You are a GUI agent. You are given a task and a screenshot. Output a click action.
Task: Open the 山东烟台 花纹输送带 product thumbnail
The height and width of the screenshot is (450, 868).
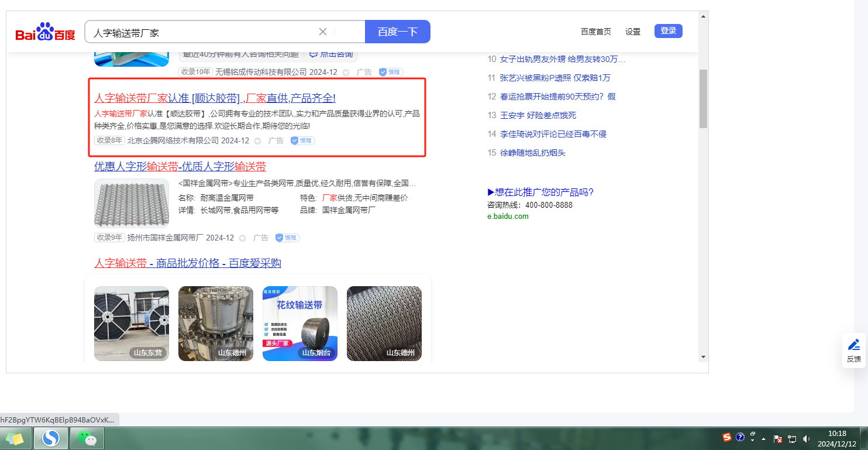click(300, 324)
